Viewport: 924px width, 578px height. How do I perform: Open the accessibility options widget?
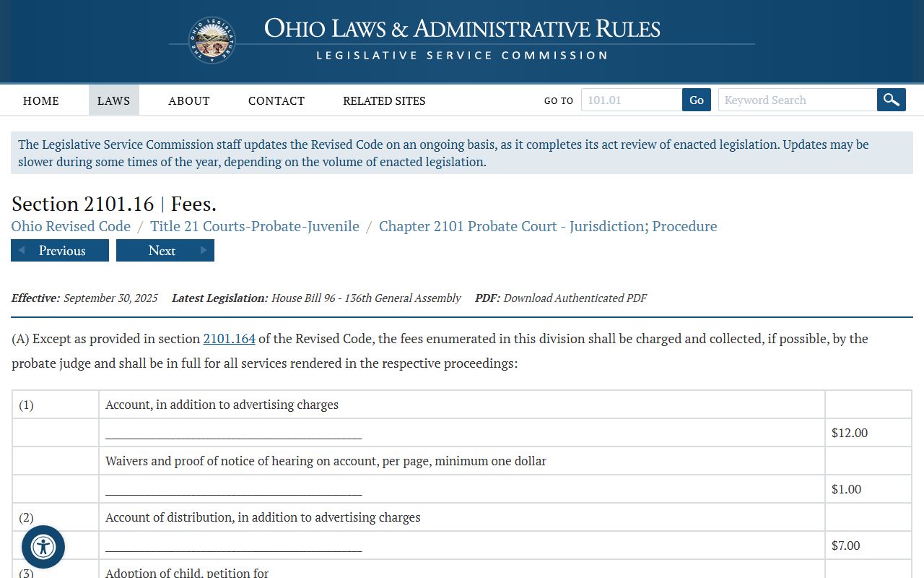click(43, 547)
